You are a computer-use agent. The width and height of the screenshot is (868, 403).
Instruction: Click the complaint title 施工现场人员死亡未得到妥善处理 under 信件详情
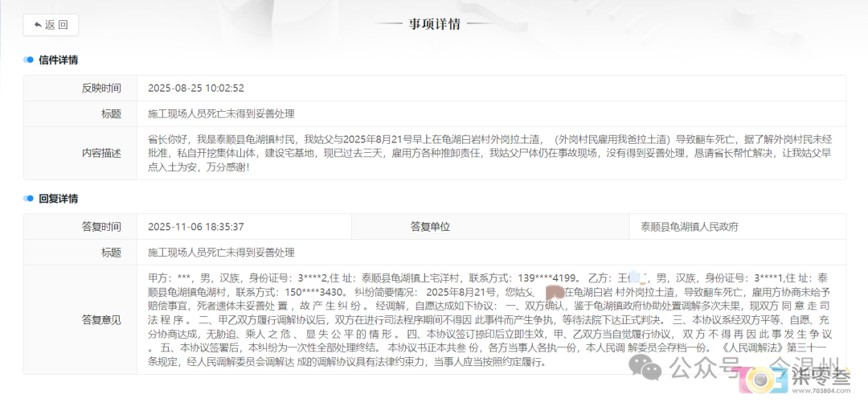tap(221, 114)
